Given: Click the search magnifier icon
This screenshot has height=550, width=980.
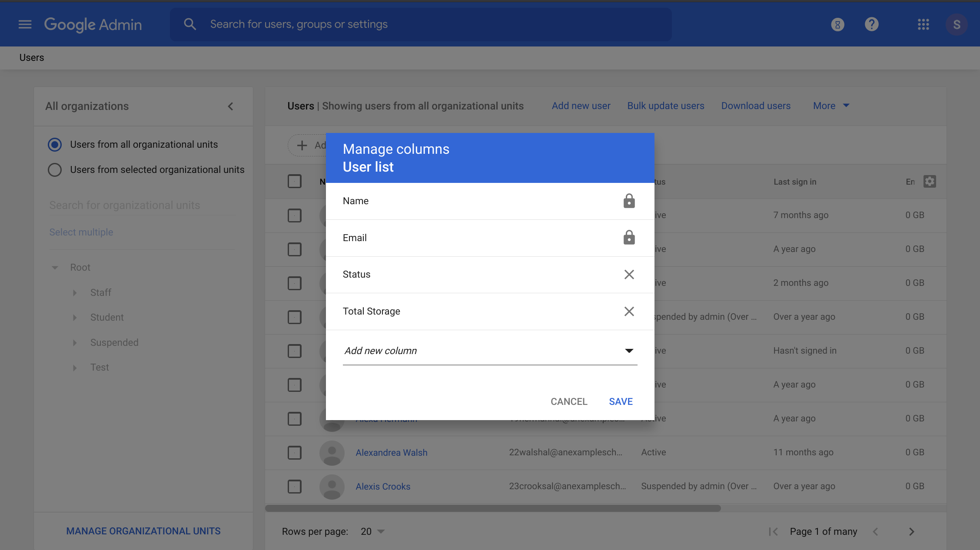Looking at the screenshot, I should [189, 24].
